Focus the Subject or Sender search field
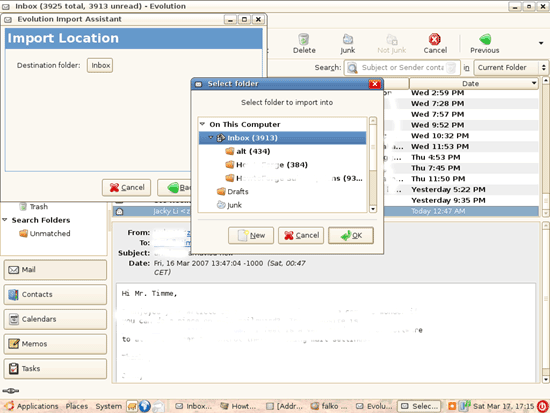550x413 pixels. click(x=402, y=67)
